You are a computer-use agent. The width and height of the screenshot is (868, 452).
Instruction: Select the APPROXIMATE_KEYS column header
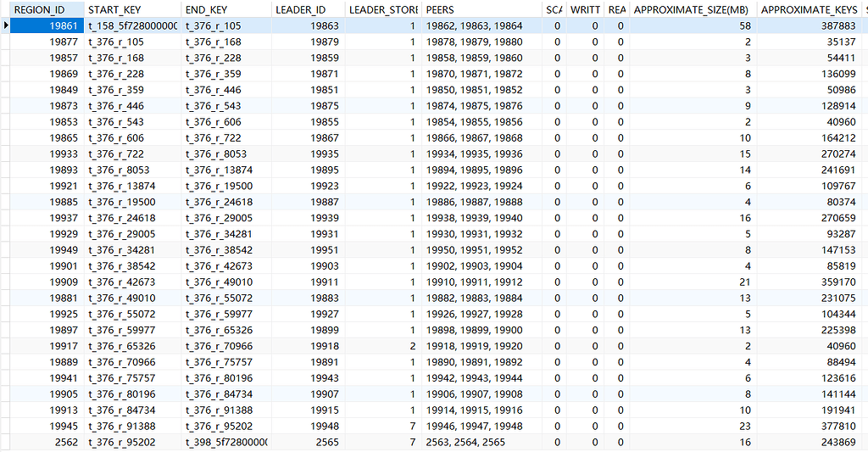pyautogui.click(x=796, y=9)
